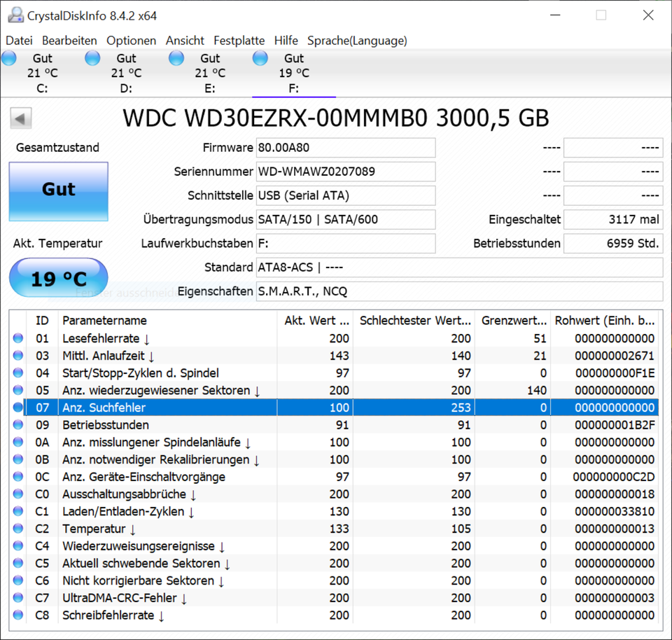Viewport: 672px width, 640px height.
Task: Click the Seriennummer field WD-WMAWZ0207089
Action: pyautogui.click(x=345, y=172)
